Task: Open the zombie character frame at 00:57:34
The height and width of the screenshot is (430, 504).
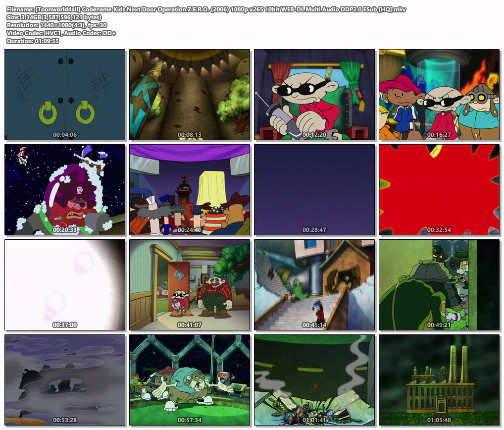Action: 190,380
